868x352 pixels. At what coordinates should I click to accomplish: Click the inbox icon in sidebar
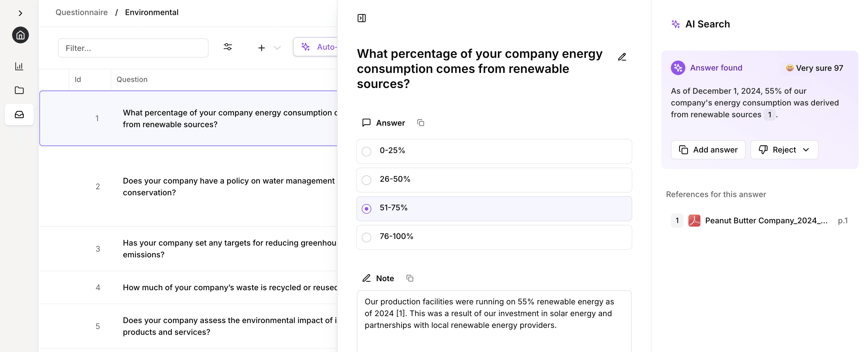(x=19, y=115)
